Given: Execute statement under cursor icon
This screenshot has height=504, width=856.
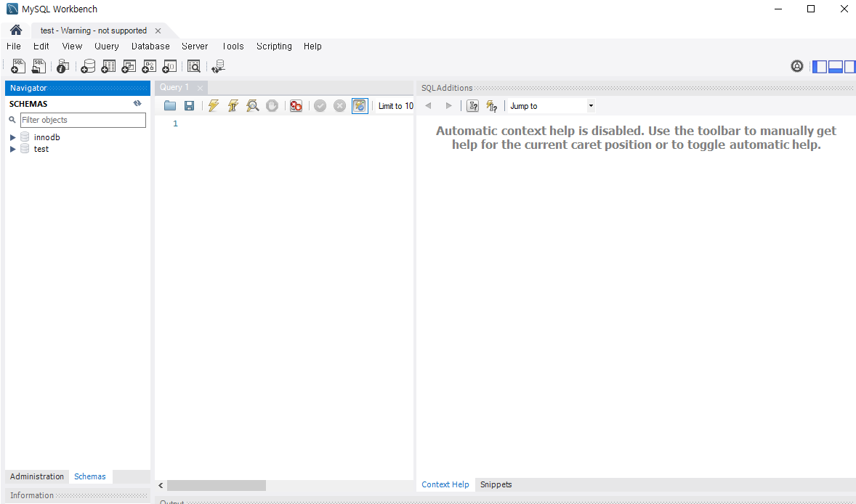Looking at the screenshot, I should click(233, 106).
